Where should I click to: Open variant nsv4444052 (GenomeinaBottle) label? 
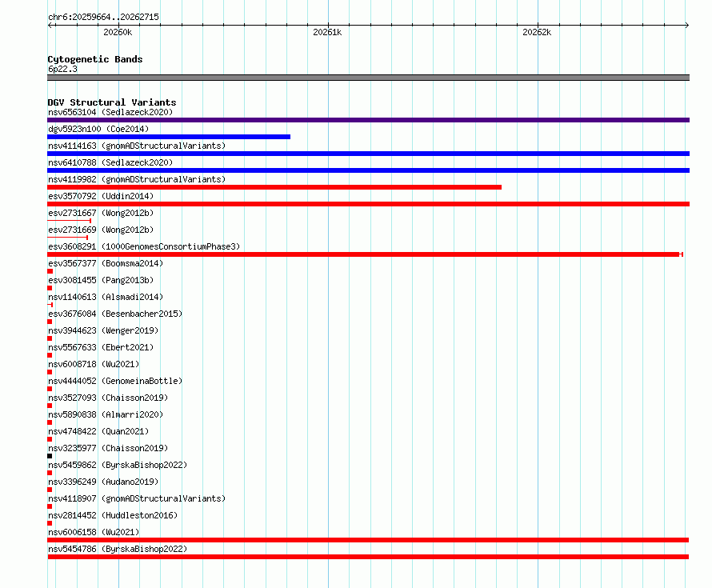pyautogui.click(x=115, y=381)
